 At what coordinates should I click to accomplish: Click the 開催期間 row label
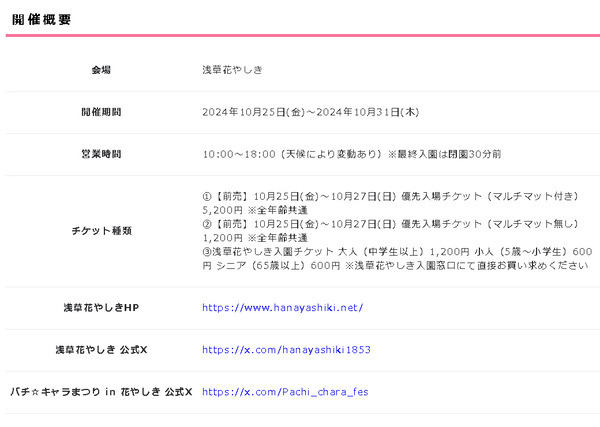[101, 112]
